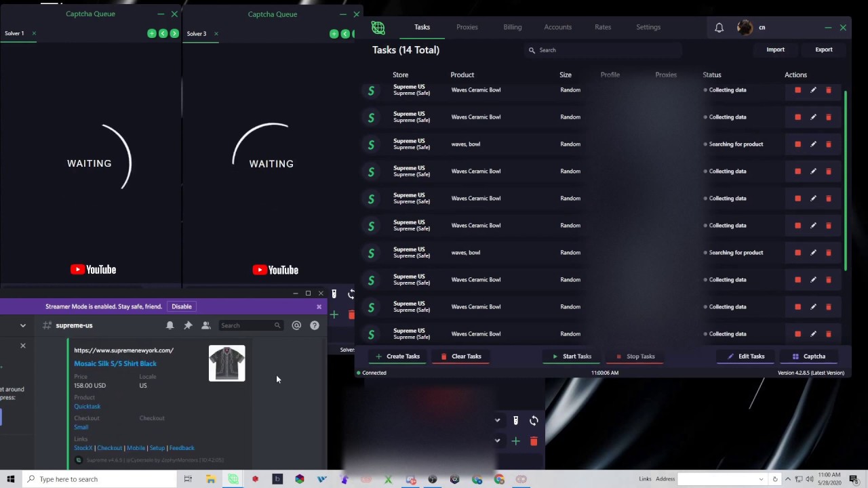Sort by the Status column header
Viewport: 868px width, 488px height.
click(x=712, y=75)
